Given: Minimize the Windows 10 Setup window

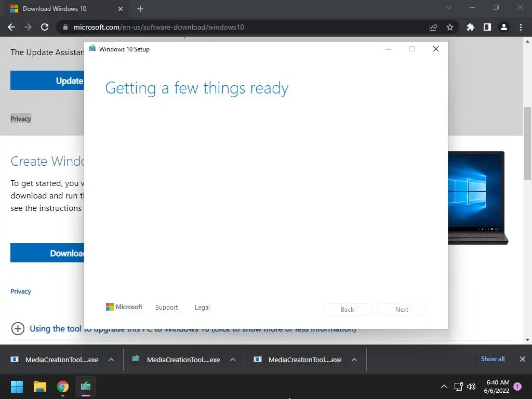Looking at the screenshot, I should pos(389,49).
